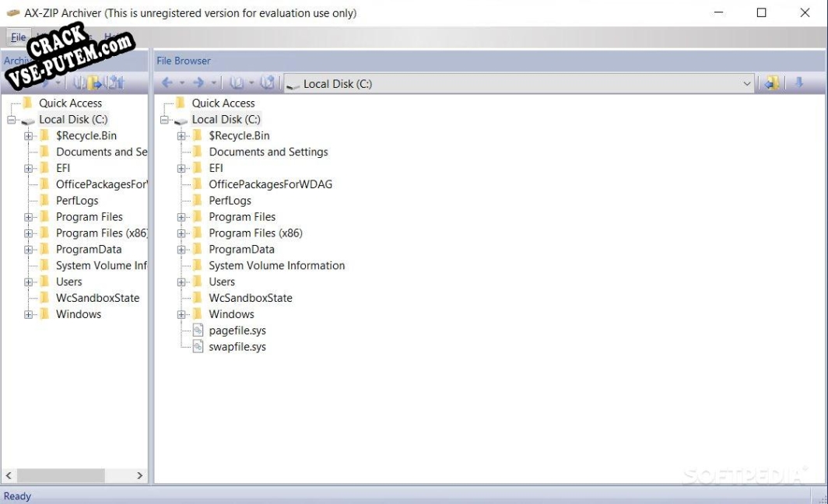Click the Back arrow in File Browser toolbar
Image resolution: width=828 pixels, height=504 pixels.
tap(167, 83)
